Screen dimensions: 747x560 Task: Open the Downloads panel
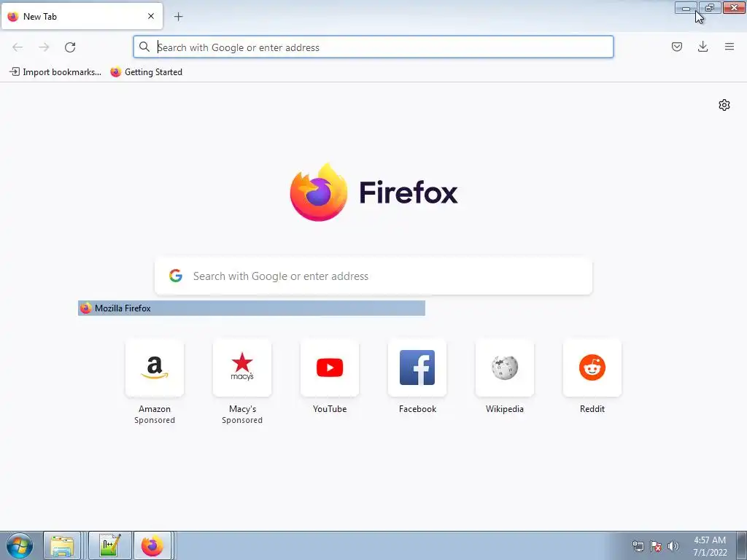[703, 47]
